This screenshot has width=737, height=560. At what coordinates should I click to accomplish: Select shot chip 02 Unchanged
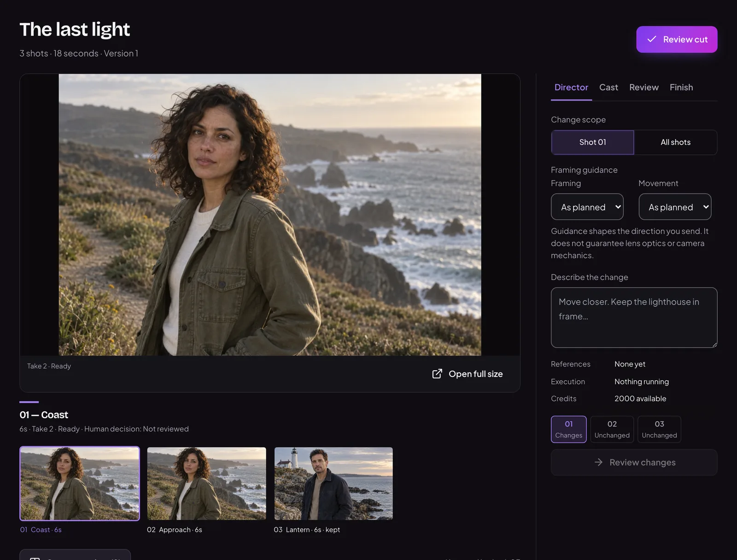(x=612, y=429)
